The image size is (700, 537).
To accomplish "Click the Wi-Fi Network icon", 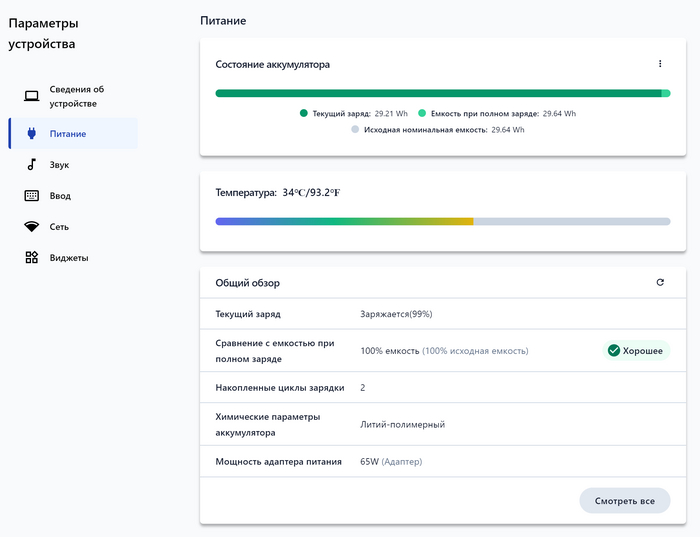I will click(32, 227).
